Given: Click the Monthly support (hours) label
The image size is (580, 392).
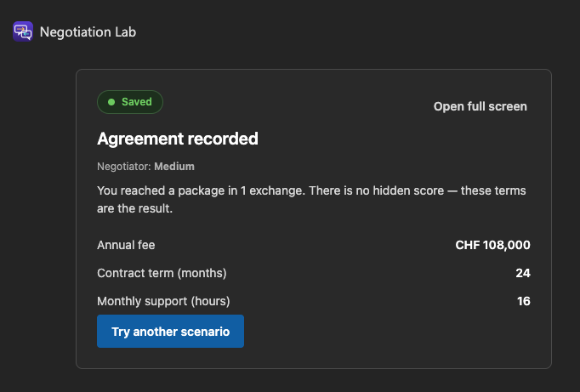Looking at the screenshot, I should coord(163,301).
